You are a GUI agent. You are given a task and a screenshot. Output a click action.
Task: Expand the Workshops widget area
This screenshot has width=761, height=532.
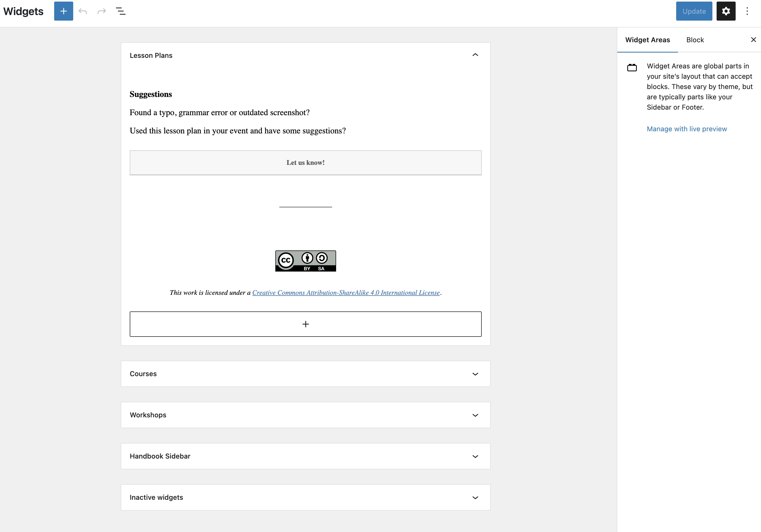click(475, 415)
